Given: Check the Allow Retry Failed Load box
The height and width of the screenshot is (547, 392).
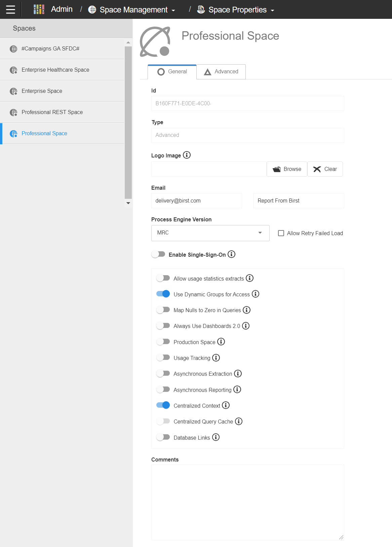Looking at the screenshot, I should coord(281,233).
